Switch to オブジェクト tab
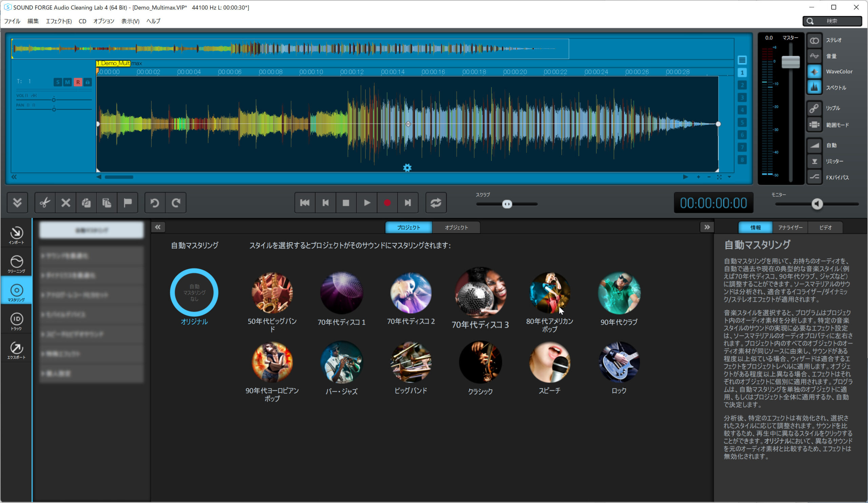The image size is (868, 503). click(456, 227)
